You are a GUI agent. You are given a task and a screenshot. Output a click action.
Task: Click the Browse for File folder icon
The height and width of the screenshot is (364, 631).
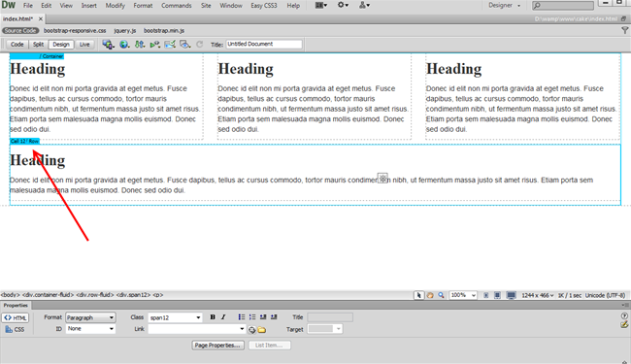click(262, 330)
